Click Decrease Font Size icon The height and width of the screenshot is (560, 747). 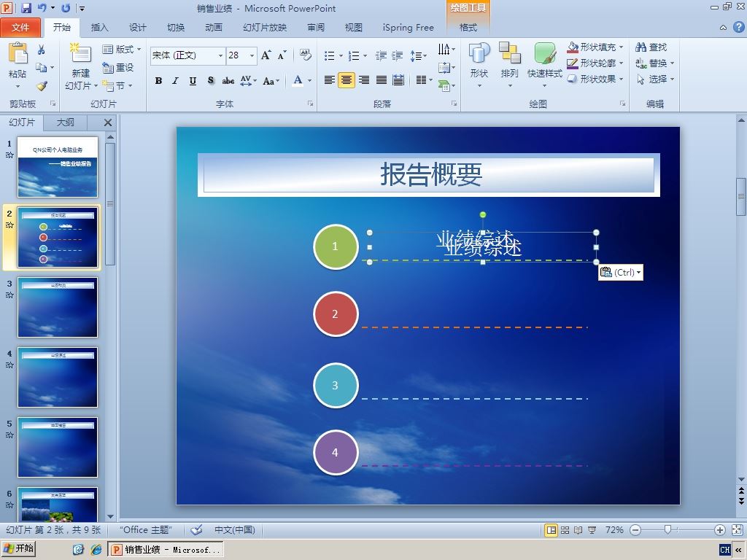pyautogui.click(x=282, y=55)
